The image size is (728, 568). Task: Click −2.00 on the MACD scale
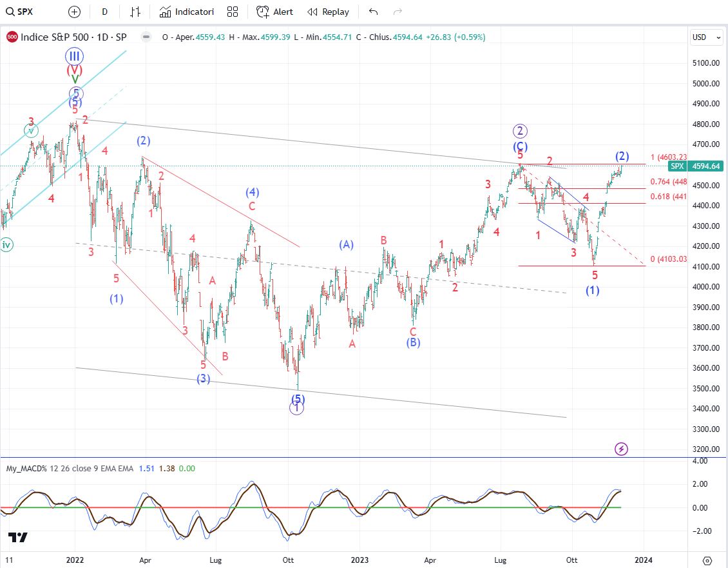pos(701,531)
